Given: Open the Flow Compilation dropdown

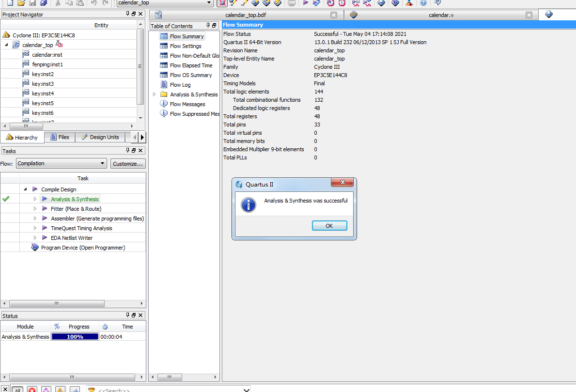Looking at the screenshot, I should point(61,163).
